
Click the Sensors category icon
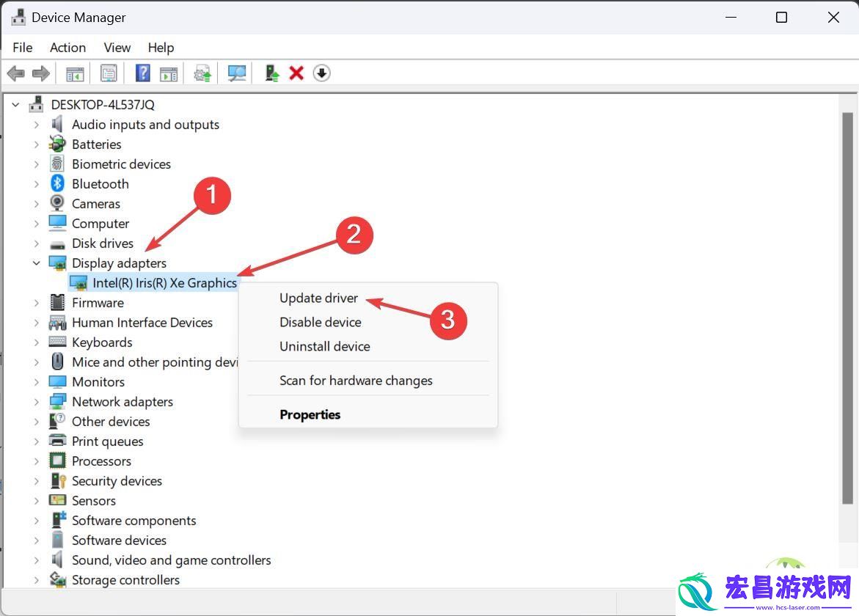click(x=57, y=500)
